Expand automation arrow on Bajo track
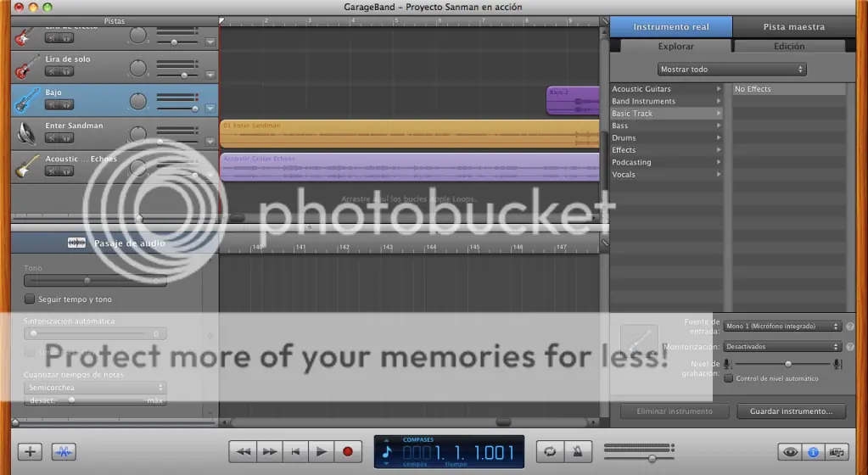The image size is (868, 475). tap(210, 108)
